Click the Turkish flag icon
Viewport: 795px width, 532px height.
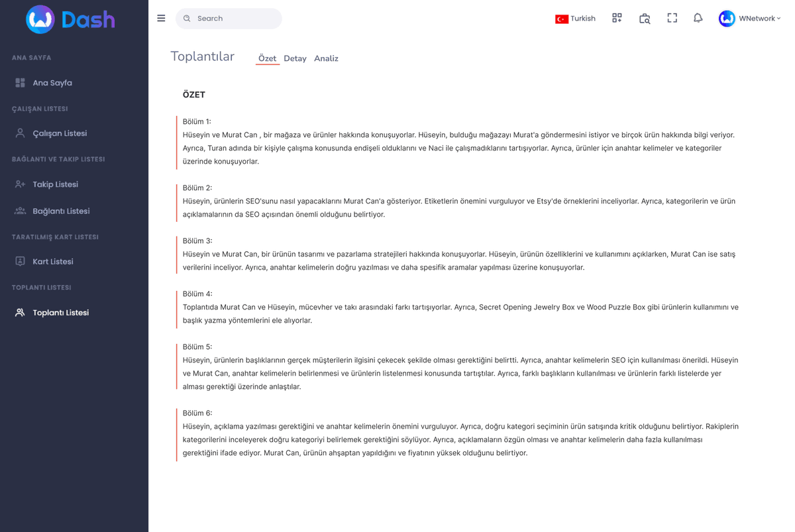[x=561, y=19]
